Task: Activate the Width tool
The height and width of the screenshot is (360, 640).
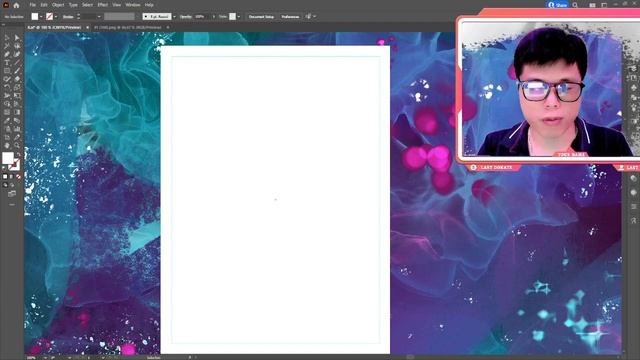Action: click(7, 95)
